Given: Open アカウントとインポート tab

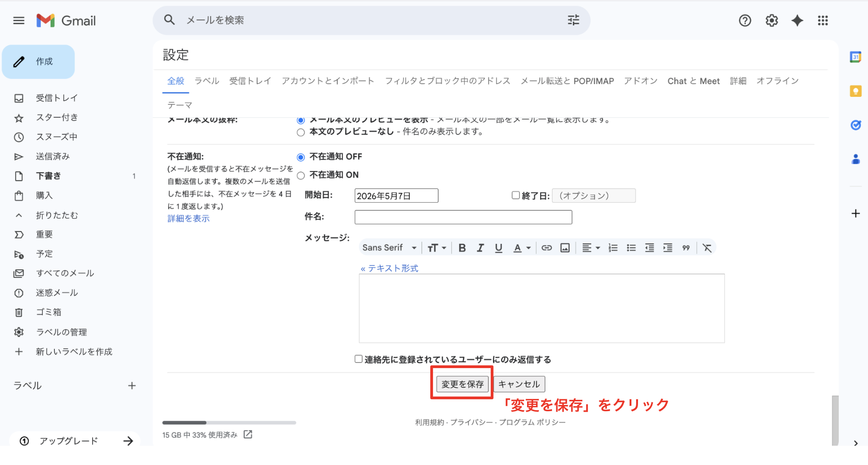Looking at the screenshot, I should [328, 81].
